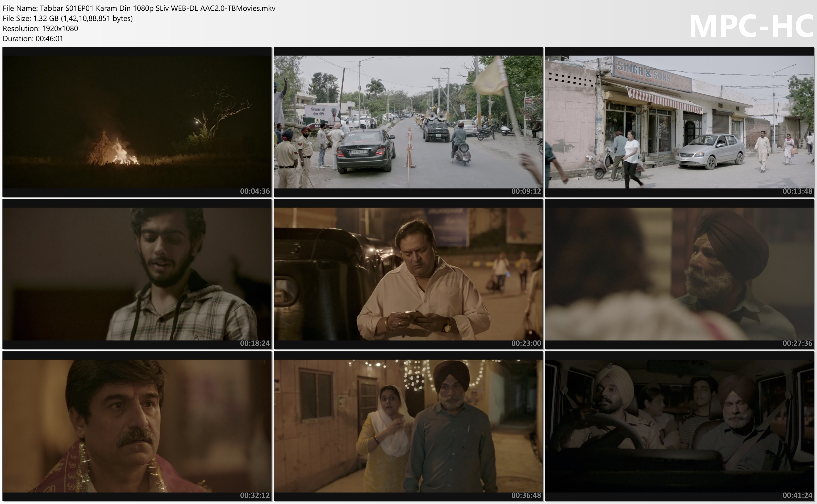817x504 pixels.
Task: Click the File Size 1.32 GB line
Action: (68, 18)
